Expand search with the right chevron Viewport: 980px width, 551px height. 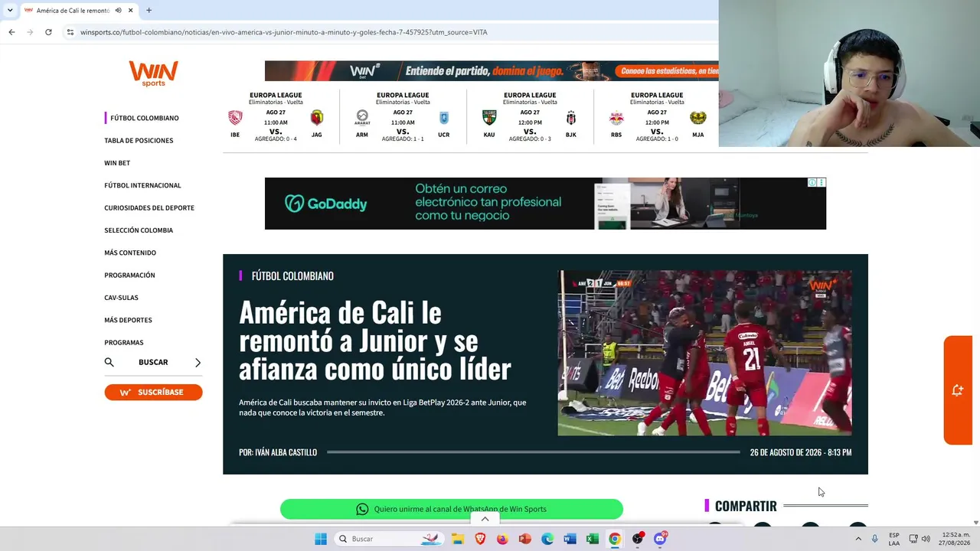pos(198,363)
